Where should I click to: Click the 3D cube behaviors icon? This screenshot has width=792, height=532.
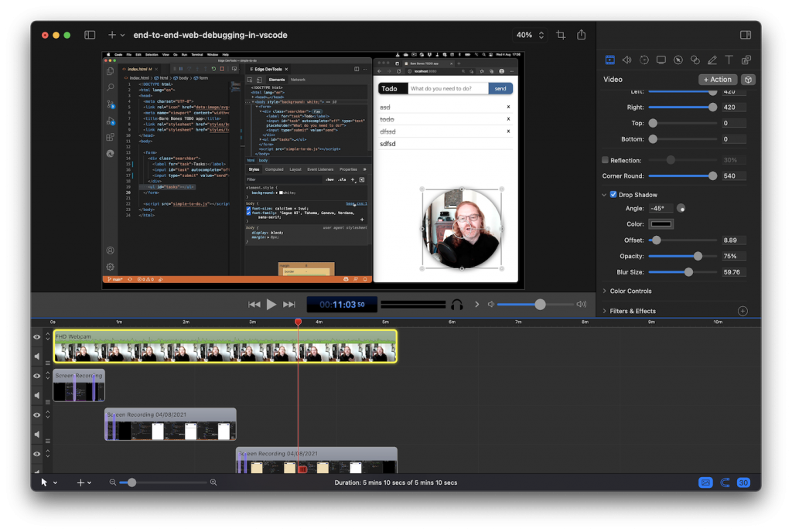coord(748,80)
